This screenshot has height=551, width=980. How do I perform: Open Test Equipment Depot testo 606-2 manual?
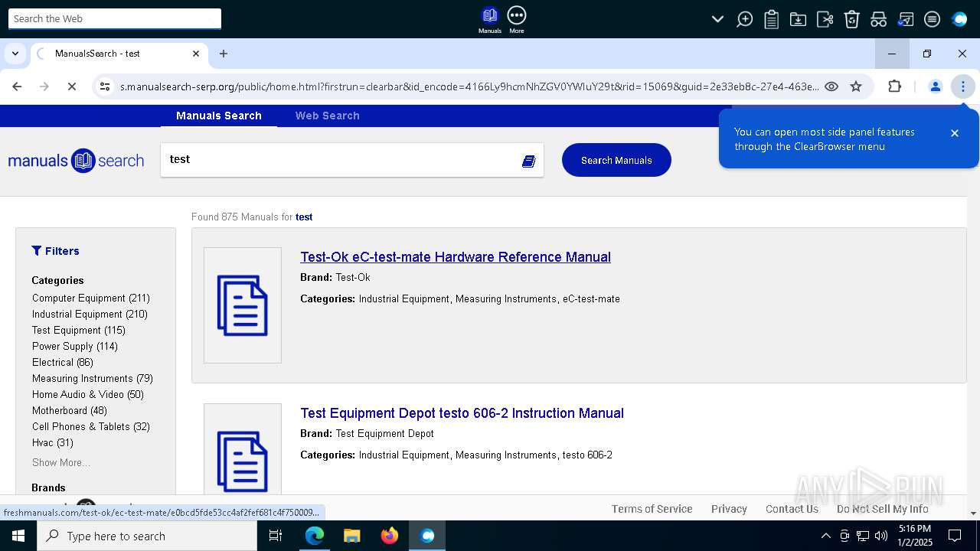coord(462,413)
